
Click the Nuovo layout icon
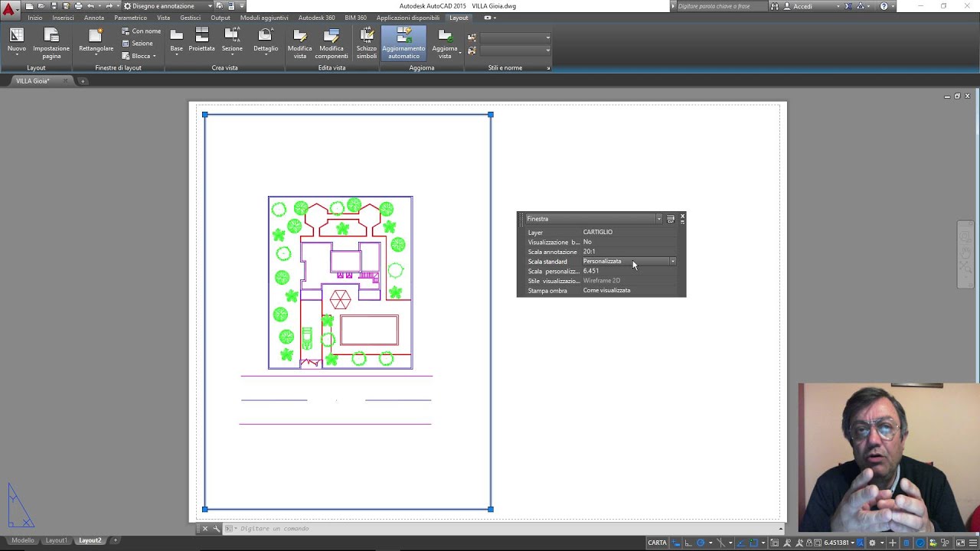(16, 42)
